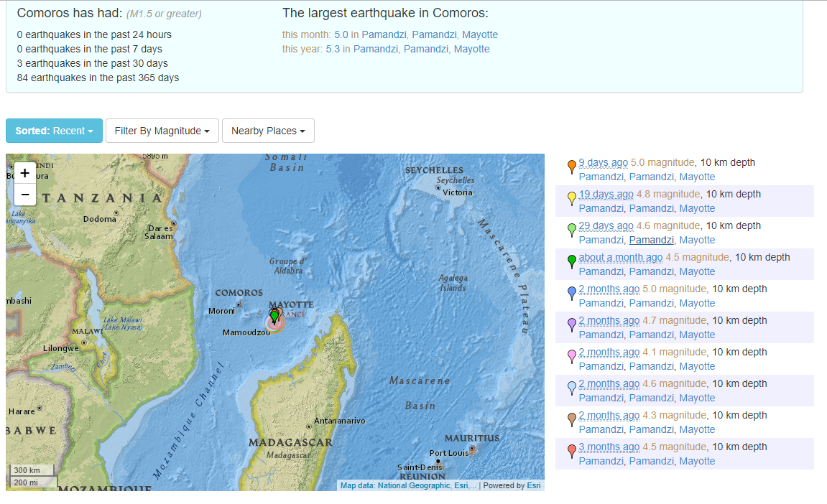Open the Sorted: Recent dropdown

point(54,131)
